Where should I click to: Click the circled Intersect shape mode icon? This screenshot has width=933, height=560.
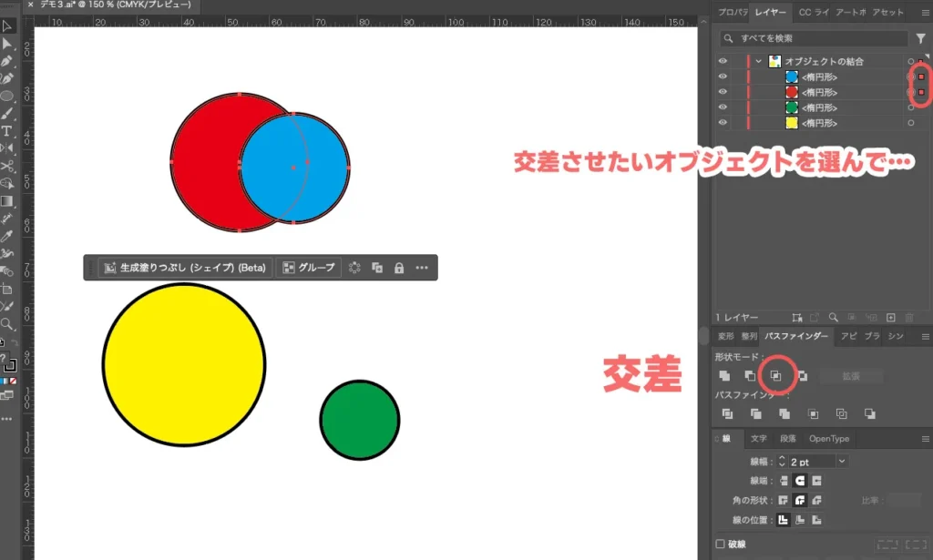click(775, 376)
